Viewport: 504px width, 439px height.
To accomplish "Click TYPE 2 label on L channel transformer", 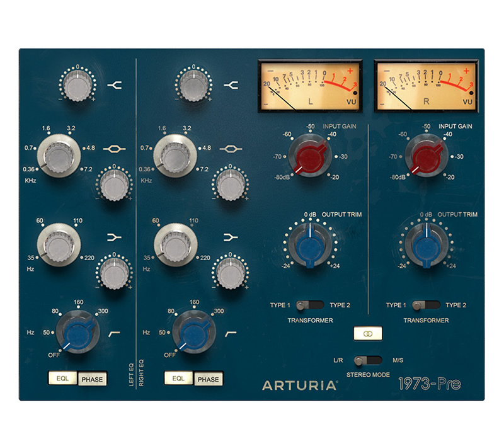I will (x=340, y=305).
